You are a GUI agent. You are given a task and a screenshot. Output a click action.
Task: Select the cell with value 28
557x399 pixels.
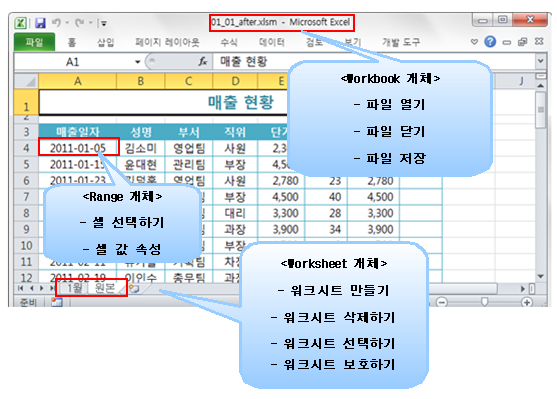(x=326, y=213)
